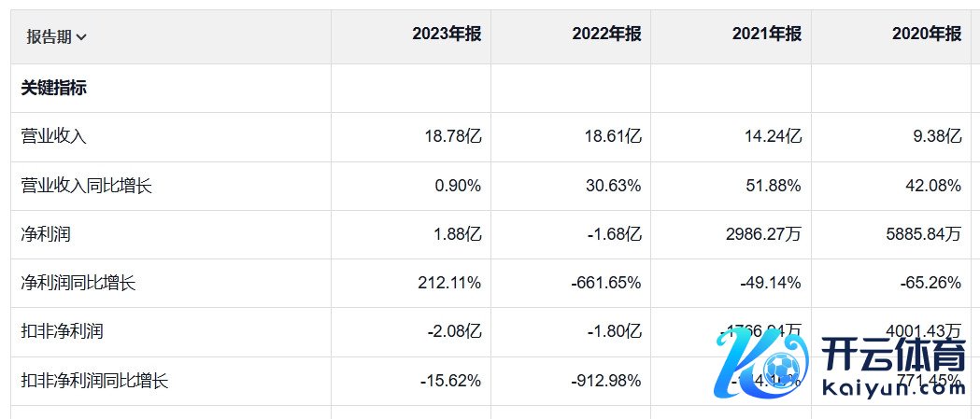The image size is (980, 419).
Task: Select the 2023年报 column header
Action: point(447,35)
